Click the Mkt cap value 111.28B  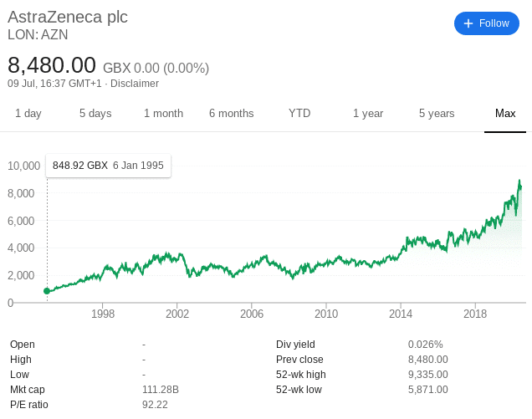pos(161,390)
